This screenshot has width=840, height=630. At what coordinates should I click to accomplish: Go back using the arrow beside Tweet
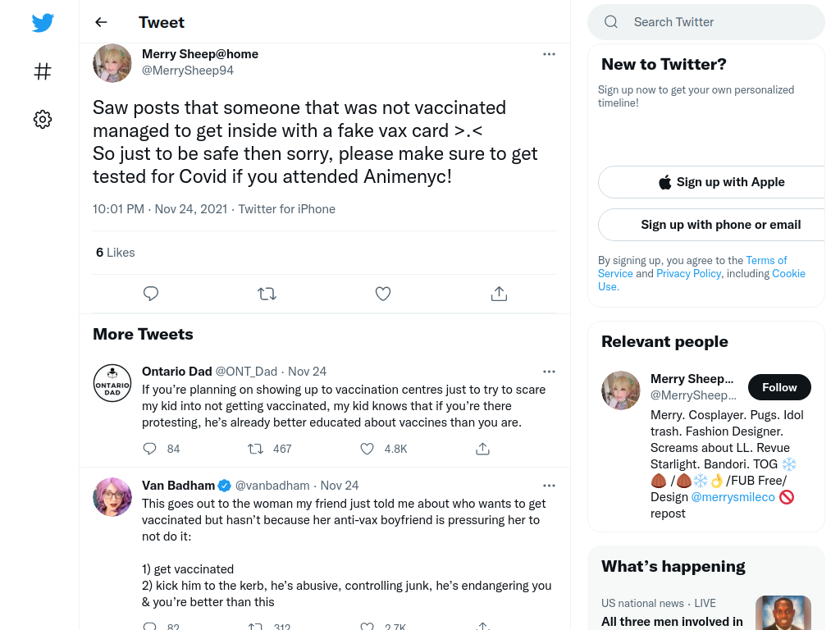click(101, 22)
